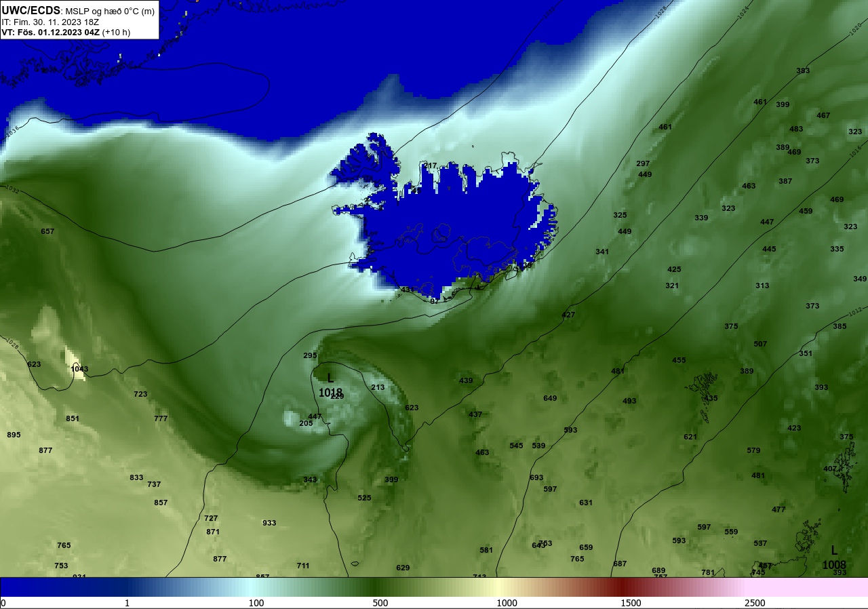The height and width of the screenshot is (609, 868).
Task: Click the height value 693
Action: (536, 477)
